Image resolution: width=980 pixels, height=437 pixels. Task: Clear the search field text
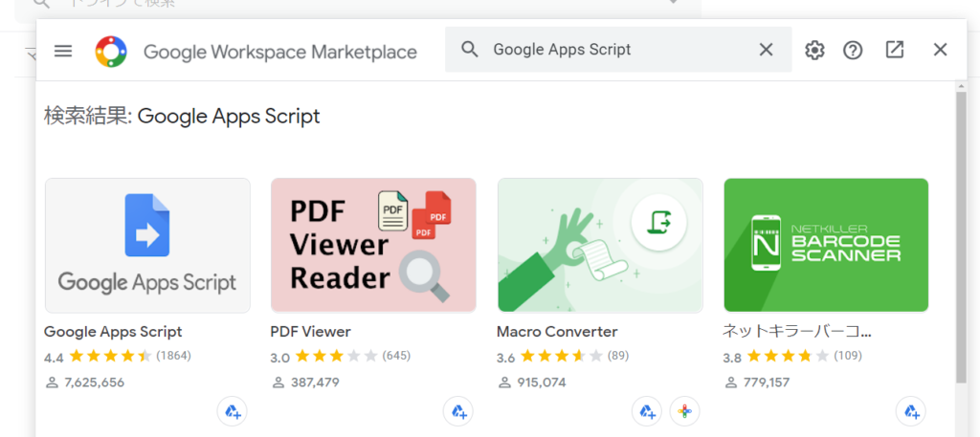pos(766,50)
